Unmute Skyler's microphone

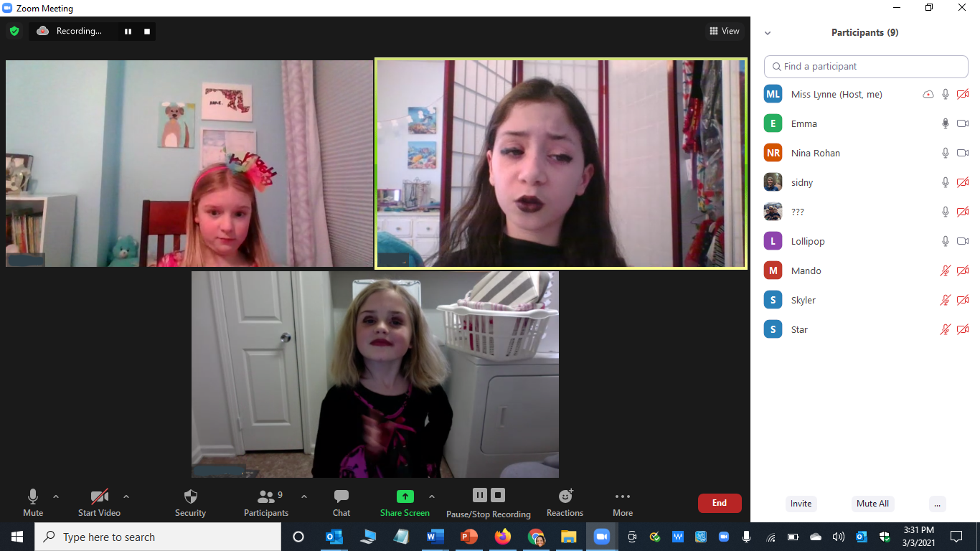point(946,300)
